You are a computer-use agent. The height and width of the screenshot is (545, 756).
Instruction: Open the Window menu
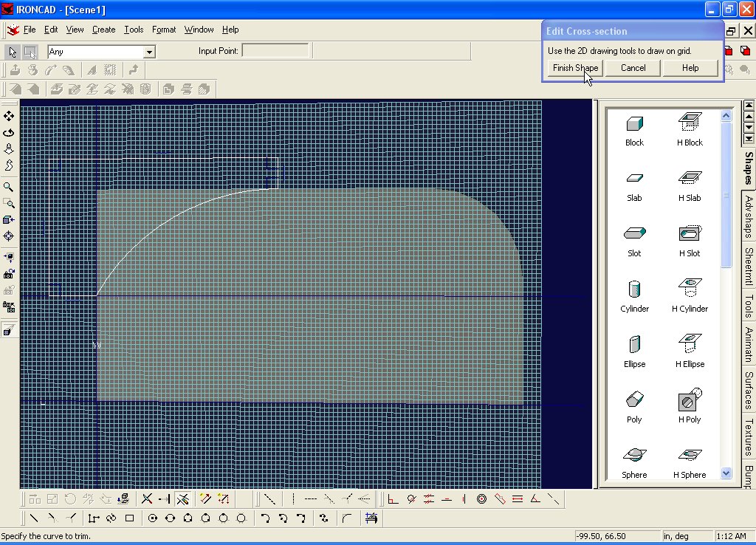click(x=199, y=30)
